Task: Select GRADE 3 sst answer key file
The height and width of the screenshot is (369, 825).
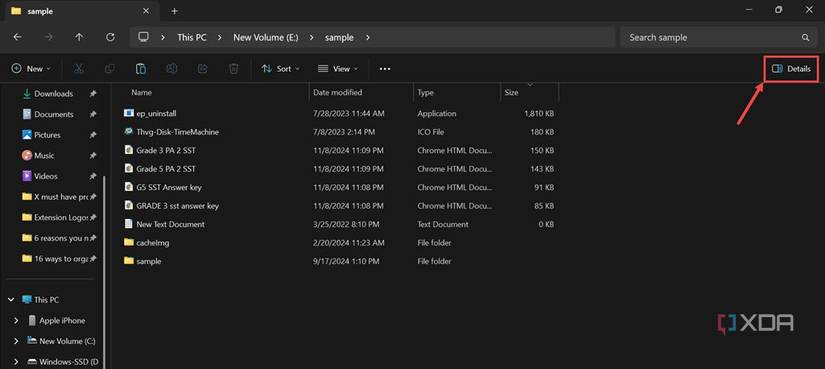Action: pos(177,206)
